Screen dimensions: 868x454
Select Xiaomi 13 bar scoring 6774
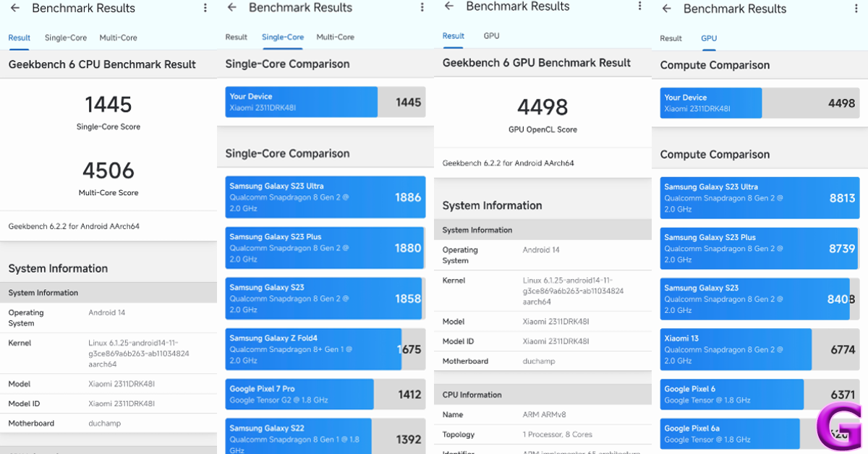pos(759,349)
